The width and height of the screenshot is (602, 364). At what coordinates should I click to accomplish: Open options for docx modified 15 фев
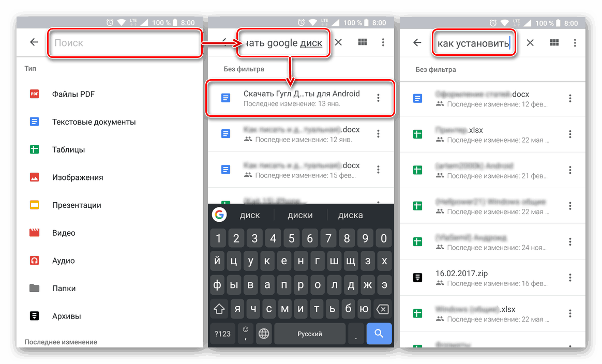tap(378, 169)
